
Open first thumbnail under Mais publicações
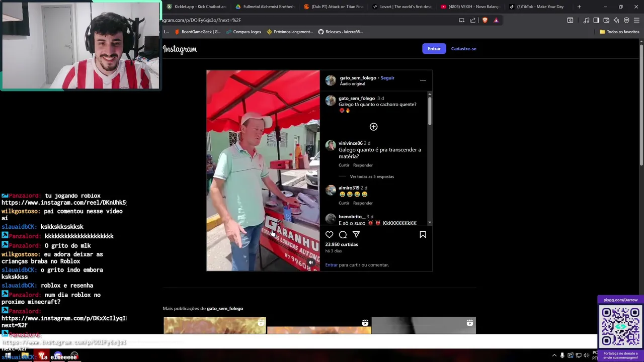[x=215, y=325]
